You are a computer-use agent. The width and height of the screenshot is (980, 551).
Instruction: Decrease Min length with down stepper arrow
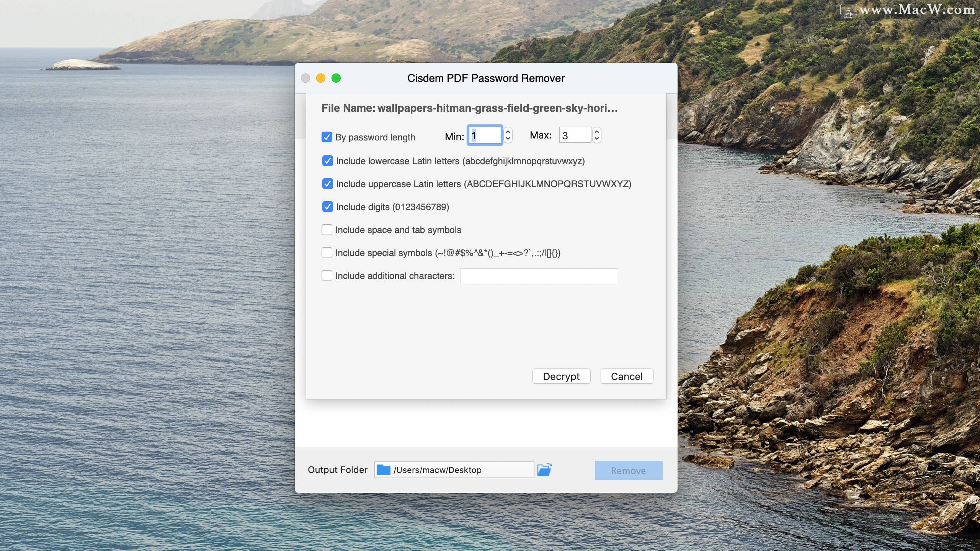[508, 139]
